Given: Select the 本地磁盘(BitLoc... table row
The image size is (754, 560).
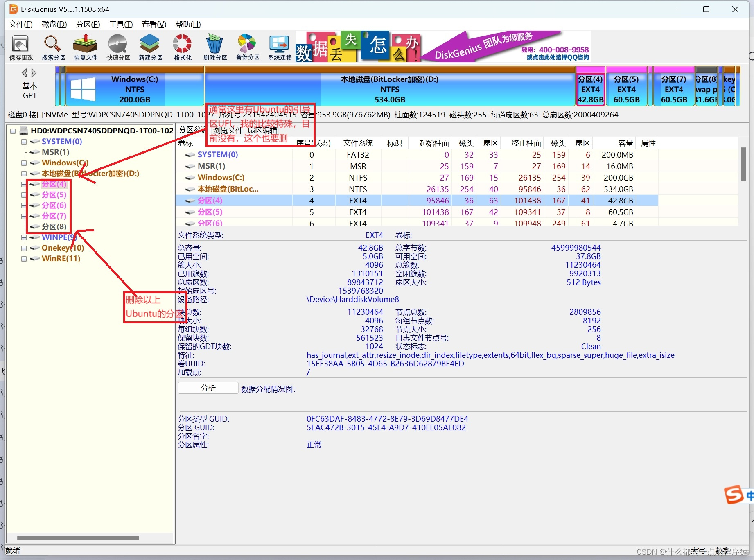Looking at the screenshot, I should coord(417,189).
